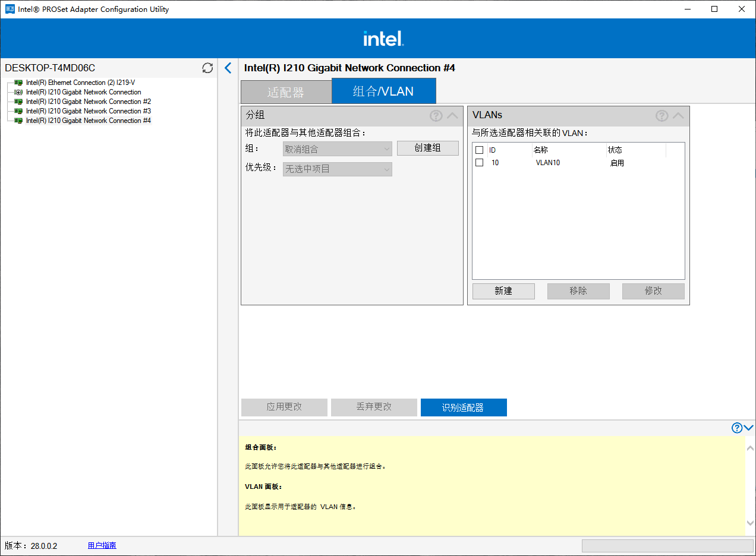Click the PROSet app icon in title bar
This screenshot has height=556, width=756.
[10, 9]
